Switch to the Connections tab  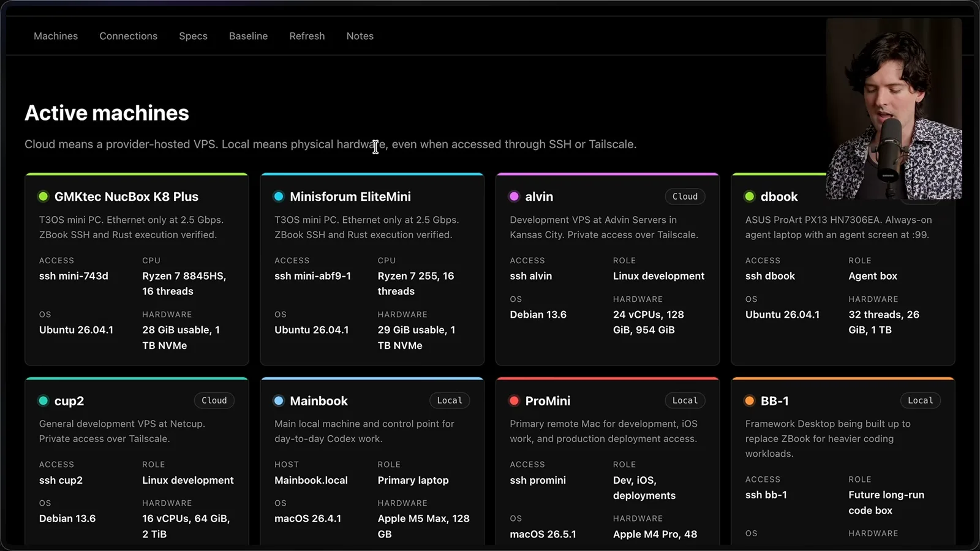129,36
